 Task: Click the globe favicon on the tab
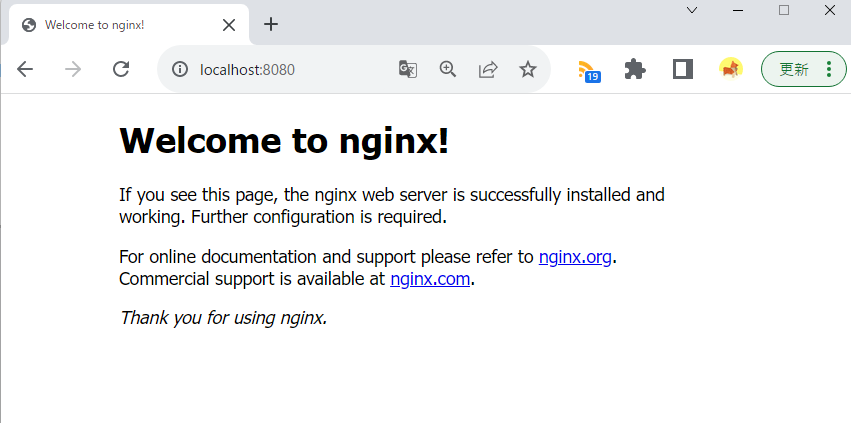tap(29, 25)
